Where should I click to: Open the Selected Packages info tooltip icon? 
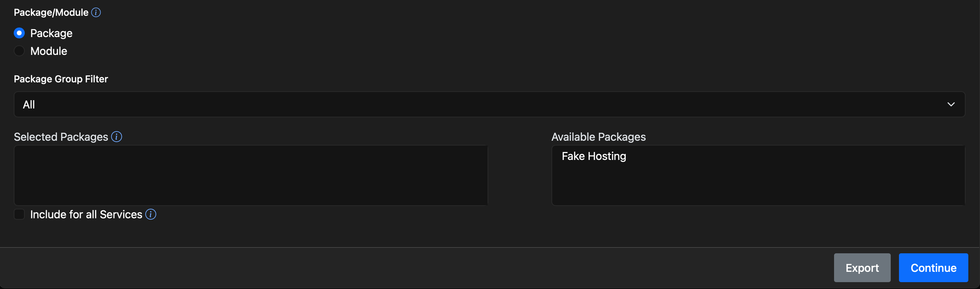pyautogui.click(x=117, y=137)
